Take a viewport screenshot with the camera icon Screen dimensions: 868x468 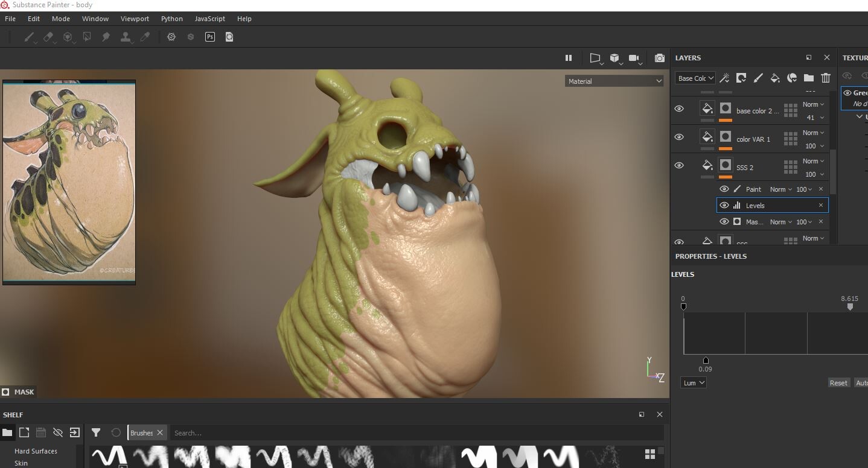point(659,58)
